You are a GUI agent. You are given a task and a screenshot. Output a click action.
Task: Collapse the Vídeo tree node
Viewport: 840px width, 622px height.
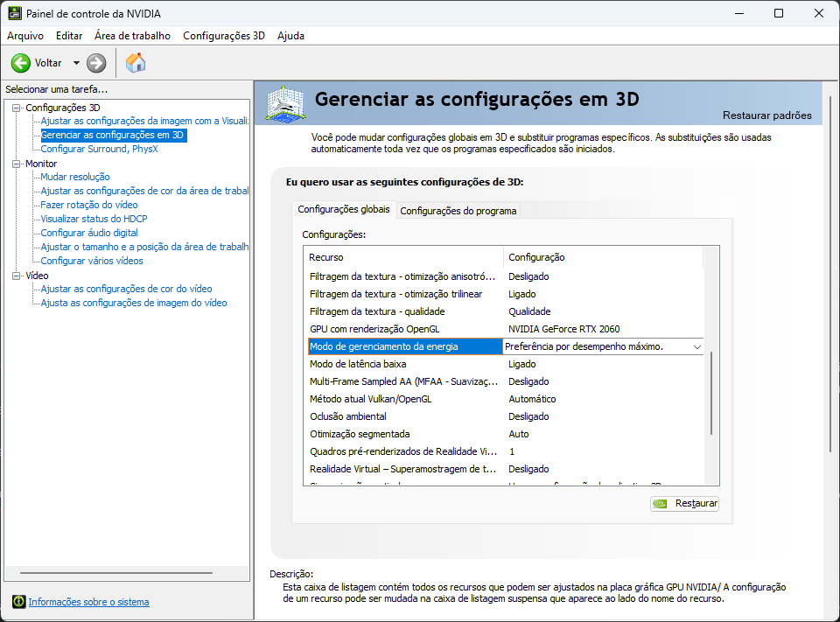coord(16,276)
